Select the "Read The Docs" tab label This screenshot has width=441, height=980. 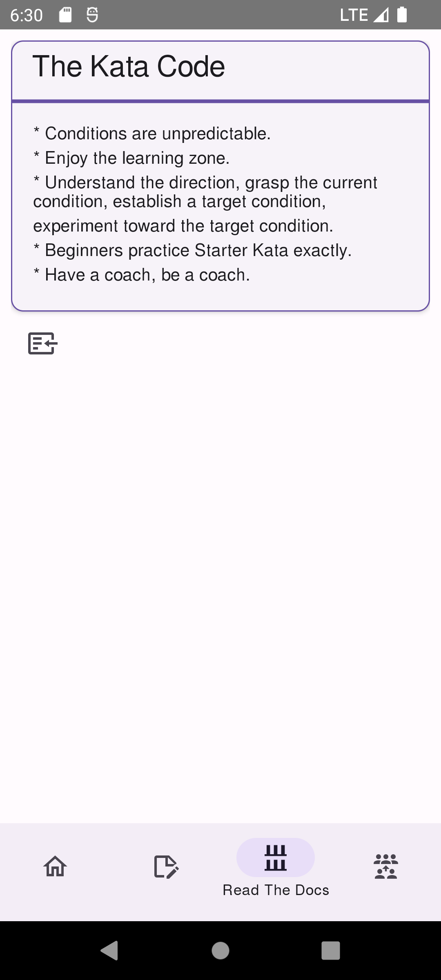click(276, 890)
